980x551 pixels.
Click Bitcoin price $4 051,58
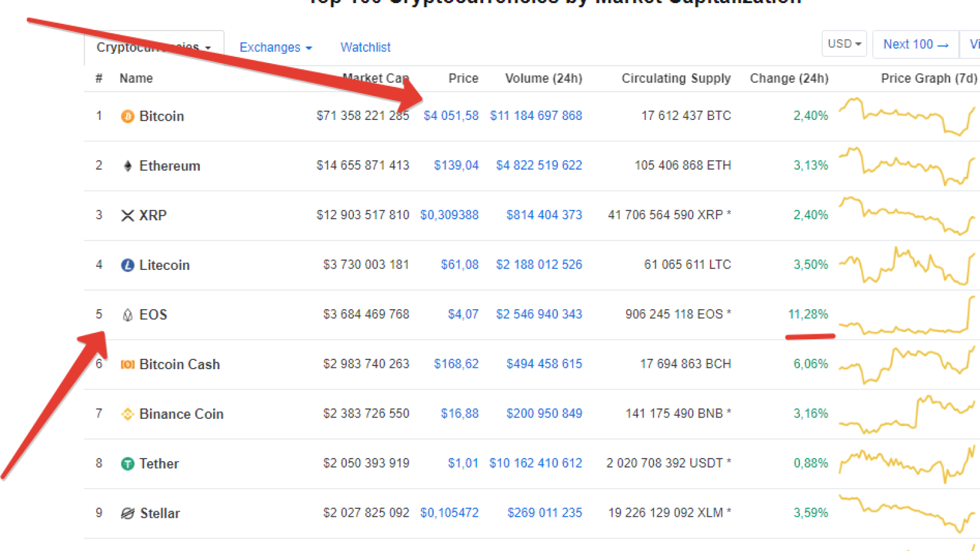[451, 116]
